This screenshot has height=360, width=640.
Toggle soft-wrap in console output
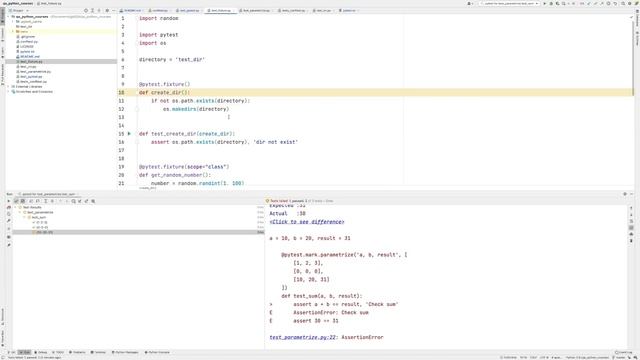(631, 221)
